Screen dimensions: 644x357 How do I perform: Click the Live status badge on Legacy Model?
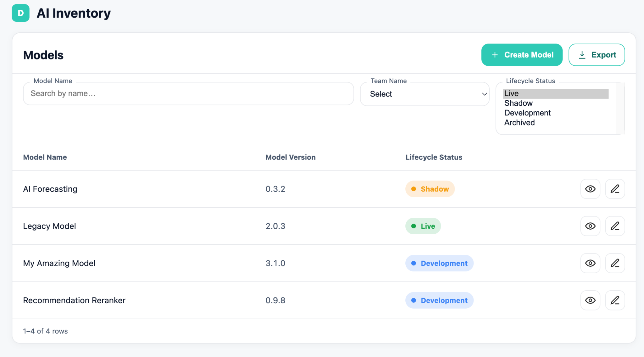[423, 226]
